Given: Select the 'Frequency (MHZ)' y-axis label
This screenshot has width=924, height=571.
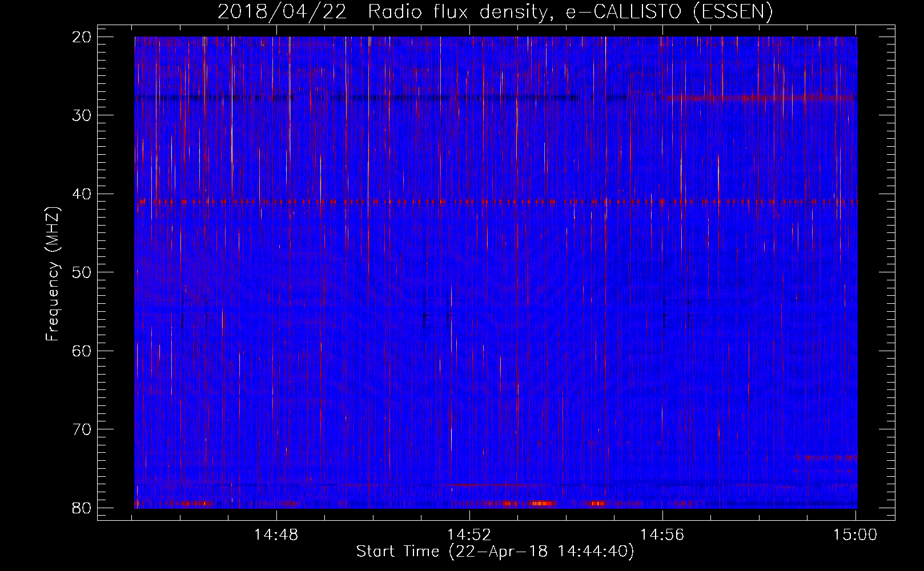Looking at the screenshot, I should point(53,274).
